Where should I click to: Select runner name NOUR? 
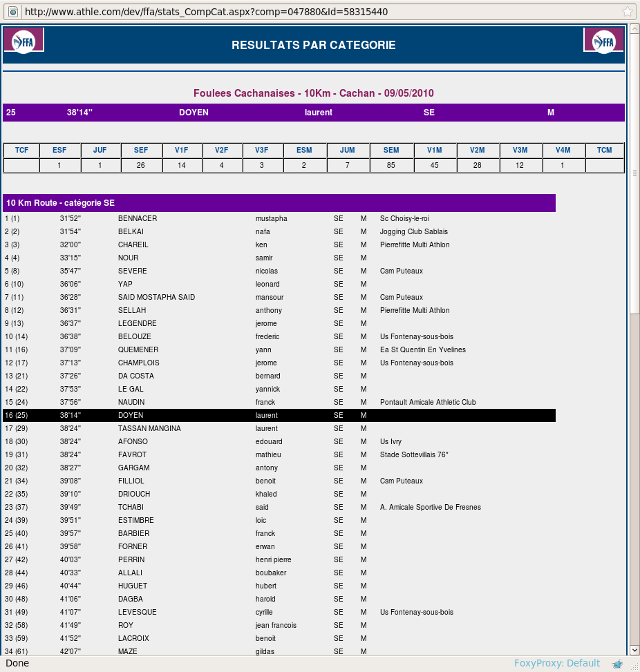point(129,258)
